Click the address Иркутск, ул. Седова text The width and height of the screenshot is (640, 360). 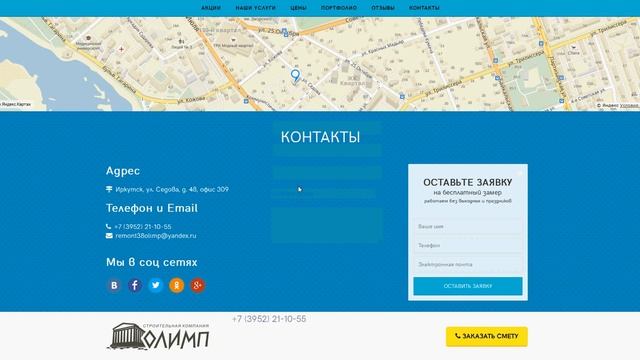[x=172, y=189]
